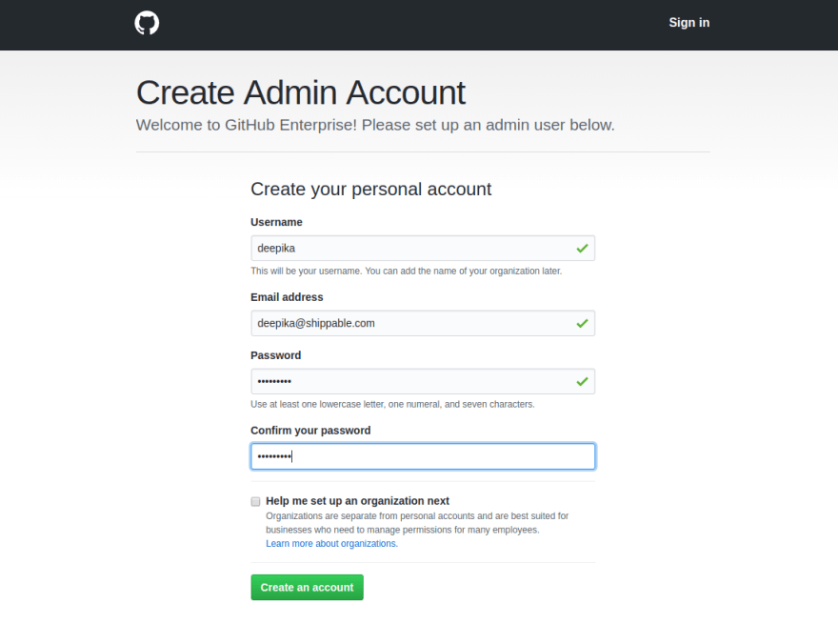Open Learn more about organizations link

tap(332, 544)
